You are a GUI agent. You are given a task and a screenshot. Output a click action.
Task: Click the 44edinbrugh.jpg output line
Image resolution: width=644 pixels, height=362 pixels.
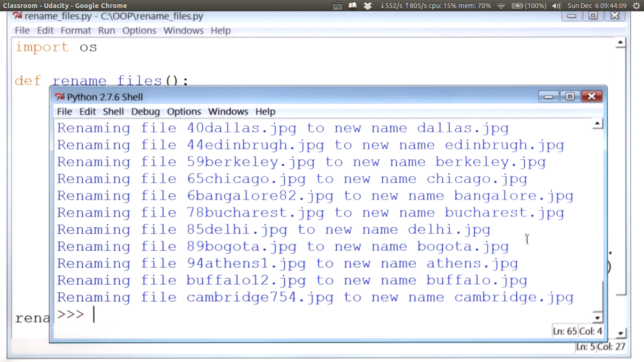click(311, 145)
